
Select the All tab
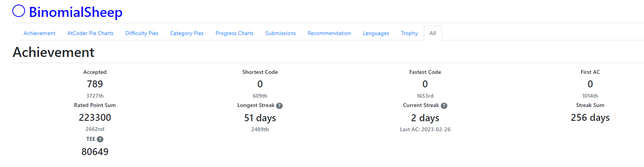(433, 33)
